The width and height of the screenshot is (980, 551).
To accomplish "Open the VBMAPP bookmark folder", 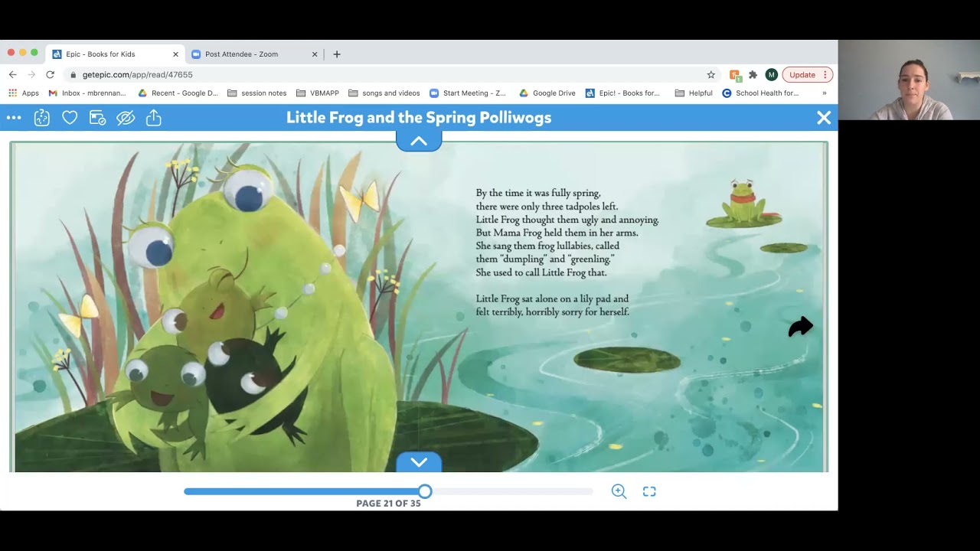I will click(x=317, y=93).
